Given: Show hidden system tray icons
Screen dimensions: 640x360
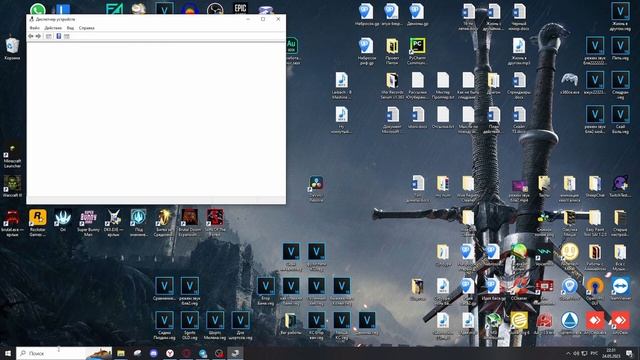Looking at the screenshot, I should coord(568,353).
